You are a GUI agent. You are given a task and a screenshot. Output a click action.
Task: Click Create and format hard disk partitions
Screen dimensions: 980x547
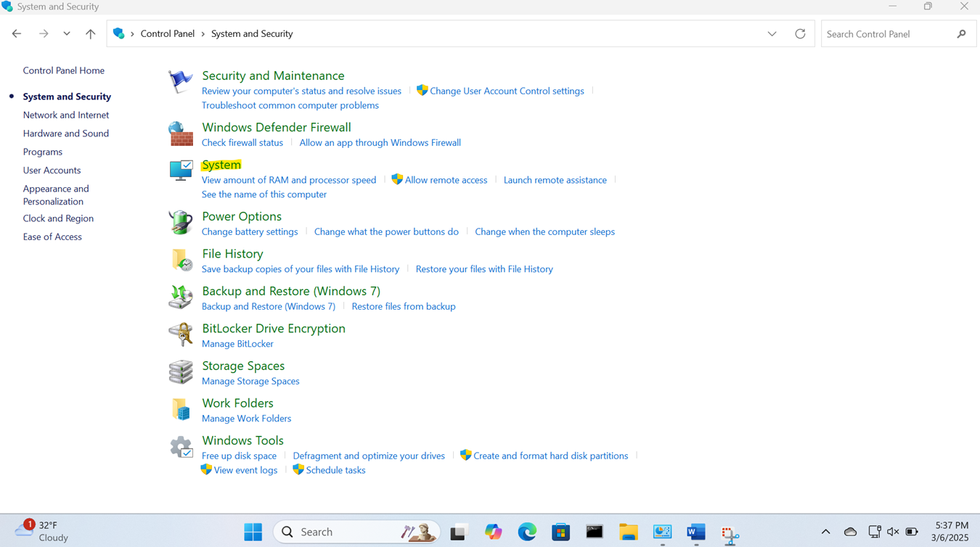coord(551,456)
